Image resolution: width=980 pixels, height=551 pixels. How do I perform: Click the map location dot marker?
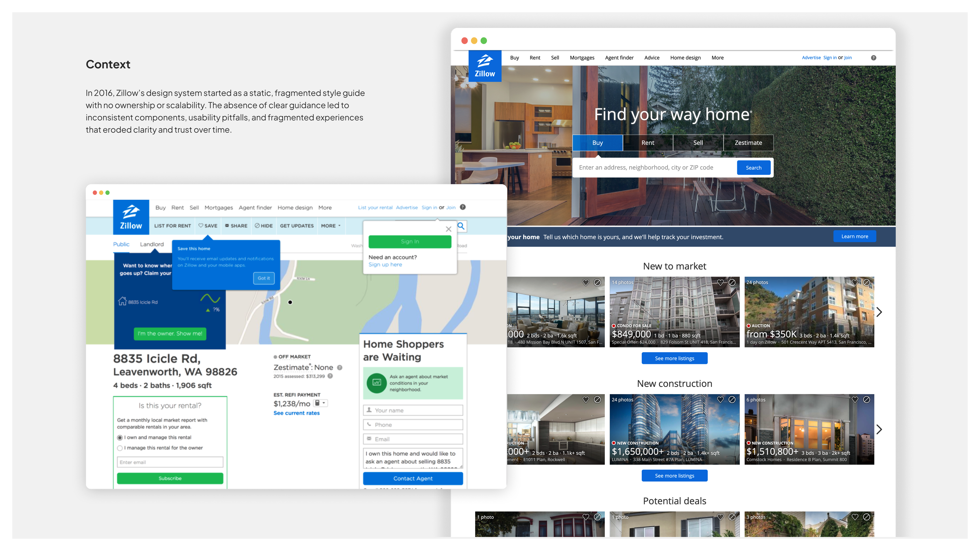point(290,302)
